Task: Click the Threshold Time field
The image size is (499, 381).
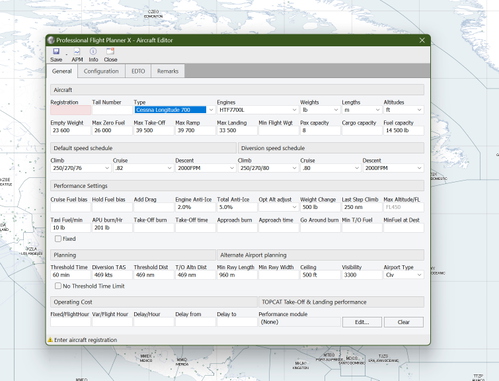Action: point(70,275)
